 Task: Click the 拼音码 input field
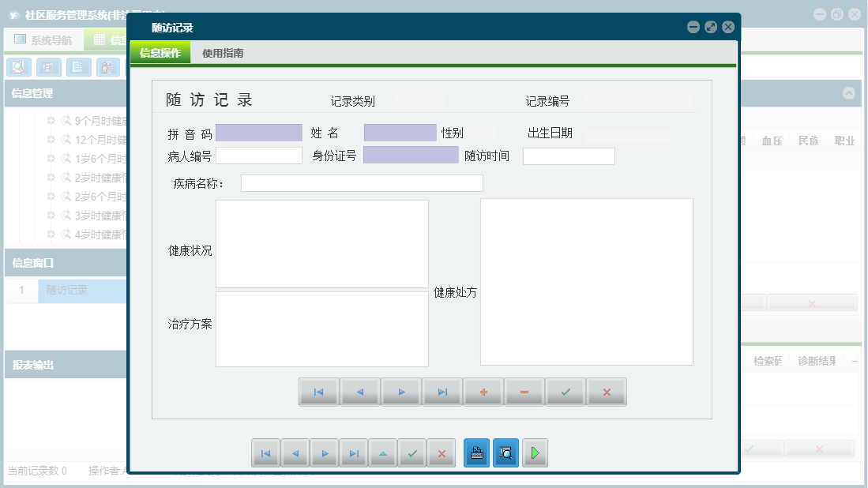258,133
